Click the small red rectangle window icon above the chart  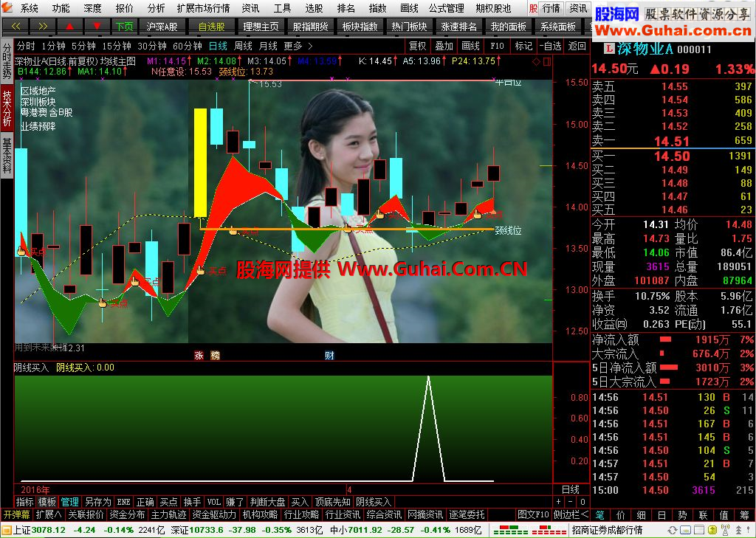(x=547, y=62)
